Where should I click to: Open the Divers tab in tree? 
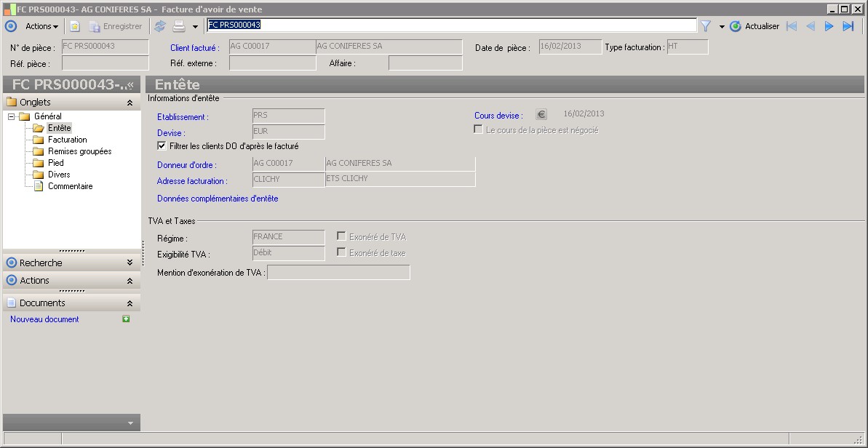(x=59, y=175)
